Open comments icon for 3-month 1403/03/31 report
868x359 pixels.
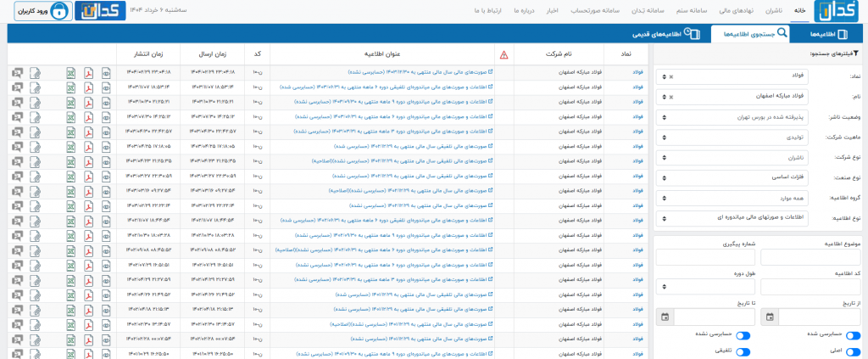pyautogui.click(x=17, y=132)
